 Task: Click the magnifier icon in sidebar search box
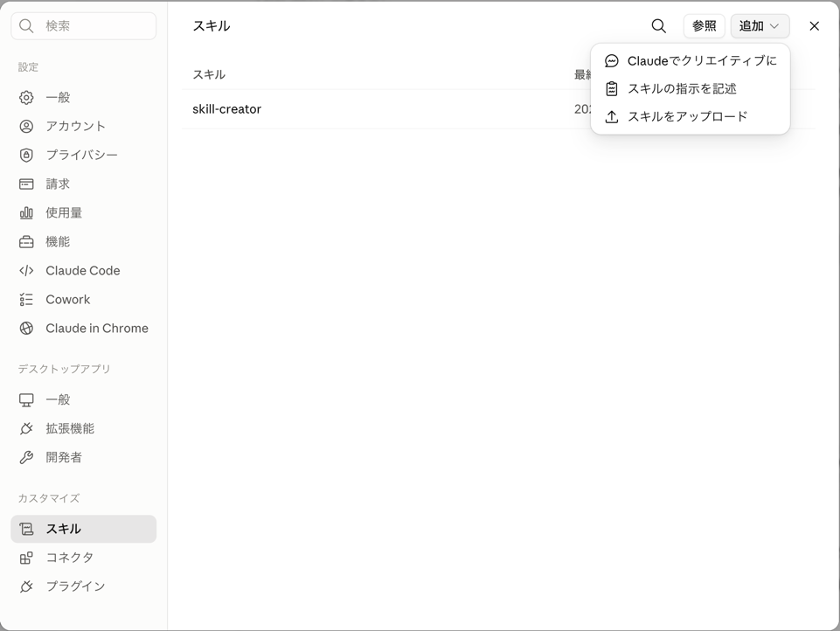pyautogui.click(x=26, y=25)
